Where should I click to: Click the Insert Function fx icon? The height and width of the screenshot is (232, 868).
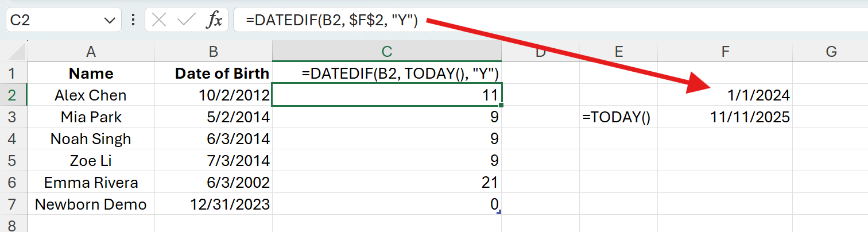214,20
